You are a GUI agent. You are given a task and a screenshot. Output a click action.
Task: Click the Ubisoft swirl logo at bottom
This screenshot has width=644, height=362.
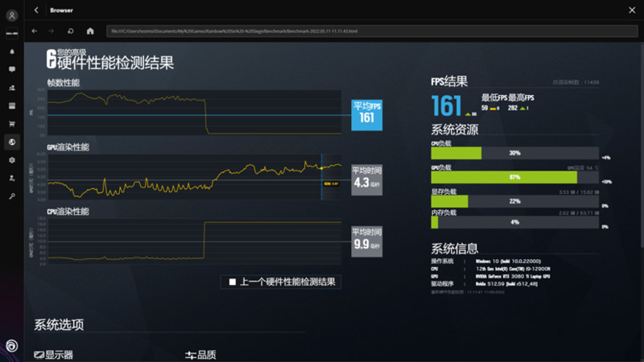pos(11,346)
